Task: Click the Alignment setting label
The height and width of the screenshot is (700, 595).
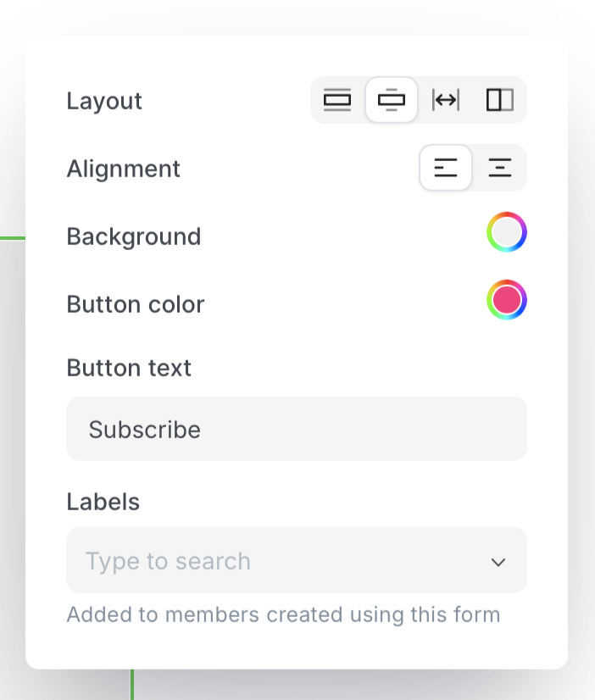Action: coord(124,169)
